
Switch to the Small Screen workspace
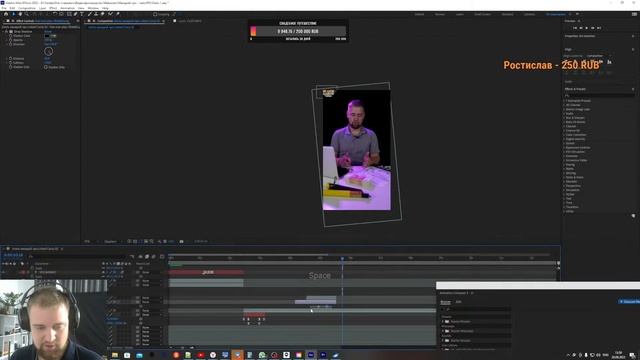(482, 14)
